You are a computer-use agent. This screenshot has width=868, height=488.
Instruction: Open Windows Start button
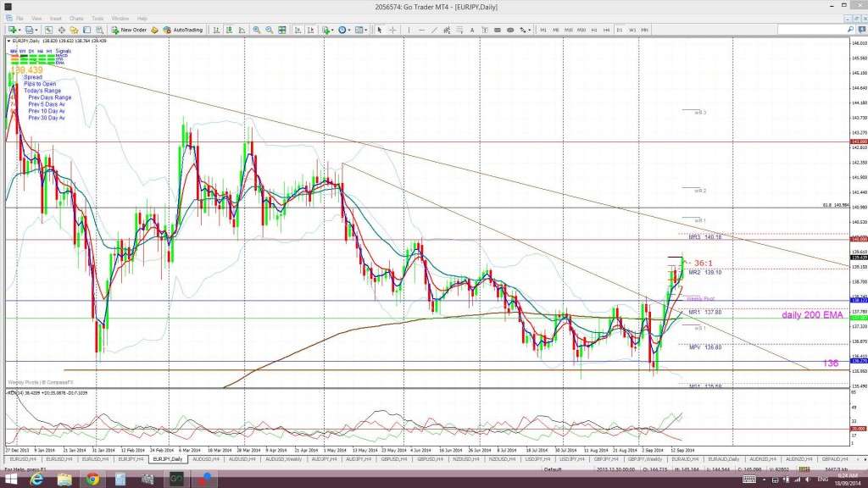[10, 480]
